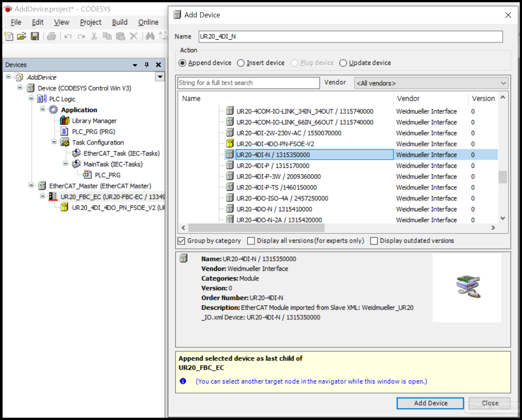This screenshot has width=522, height=420.
Task: Collapse the EtherCAT_Master node
Action: click(31, 185)
